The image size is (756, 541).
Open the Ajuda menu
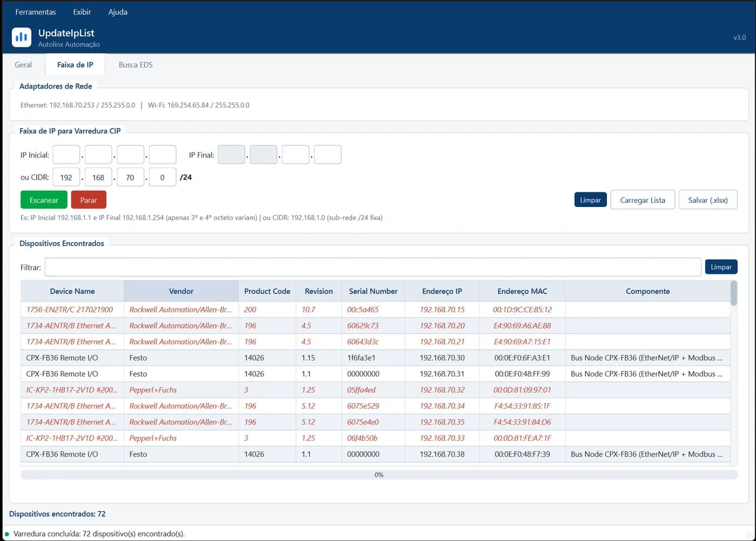click(x=118, y=12)
